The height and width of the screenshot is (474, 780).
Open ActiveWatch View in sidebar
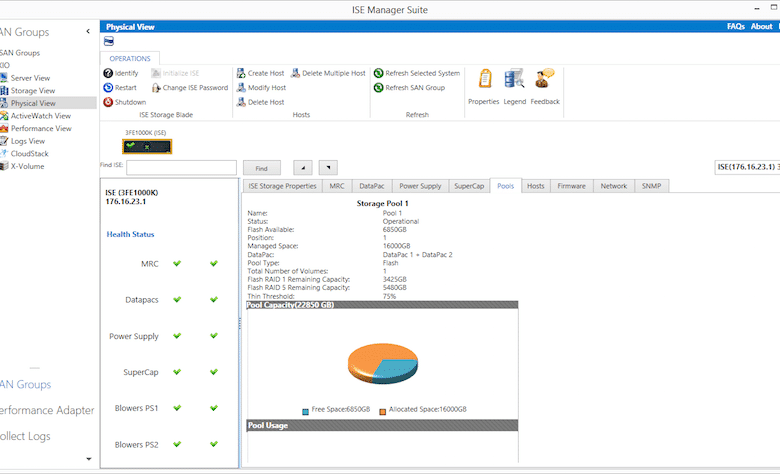click(x=41, y=116)
